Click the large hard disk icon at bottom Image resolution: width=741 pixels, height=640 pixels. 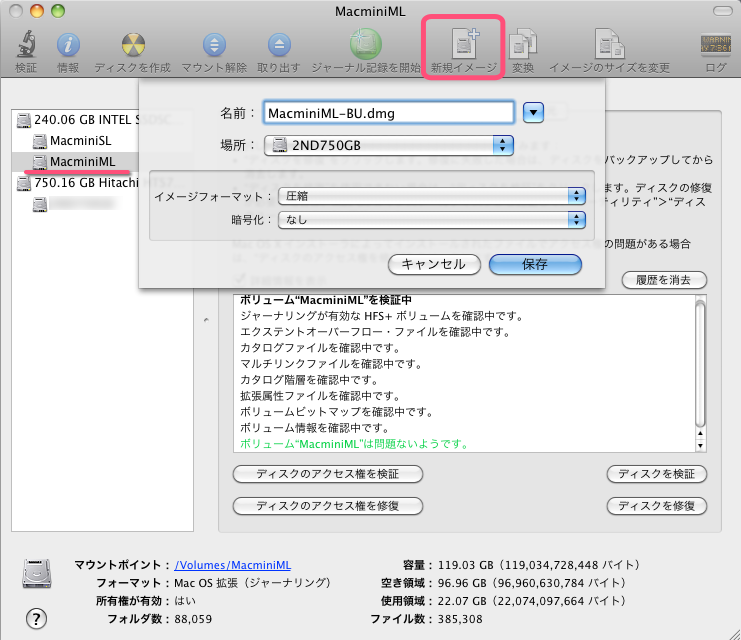pos(37,573)
